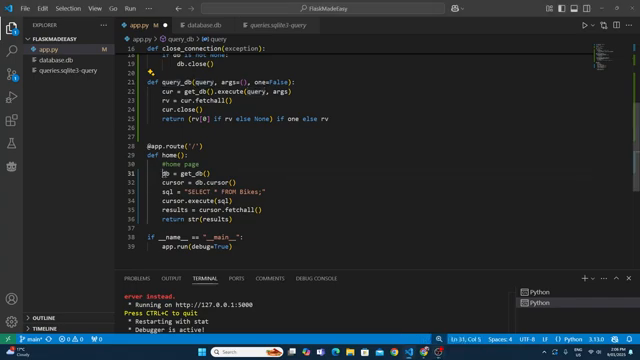Open the additional menus ellipsis in menu bar
Image resolution: width=640 pixels, height=360 pixels.
(149, 9)
